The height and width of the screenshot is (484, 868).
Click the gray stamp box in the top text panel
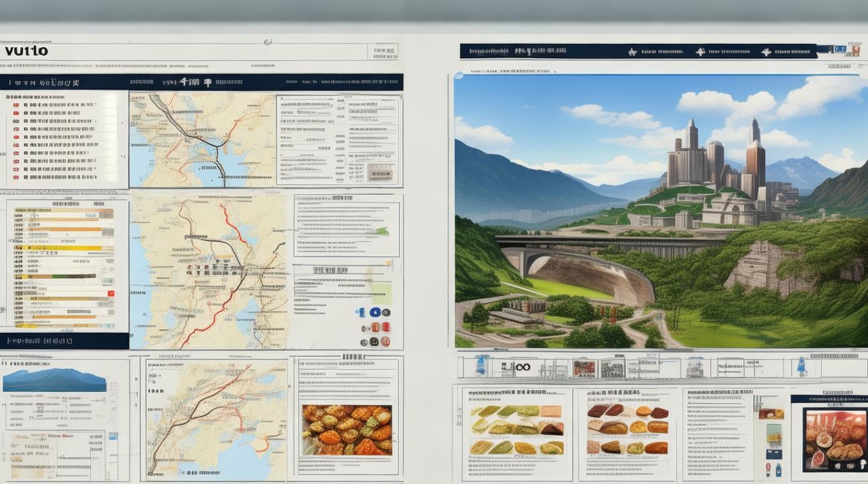click(380, 172)
